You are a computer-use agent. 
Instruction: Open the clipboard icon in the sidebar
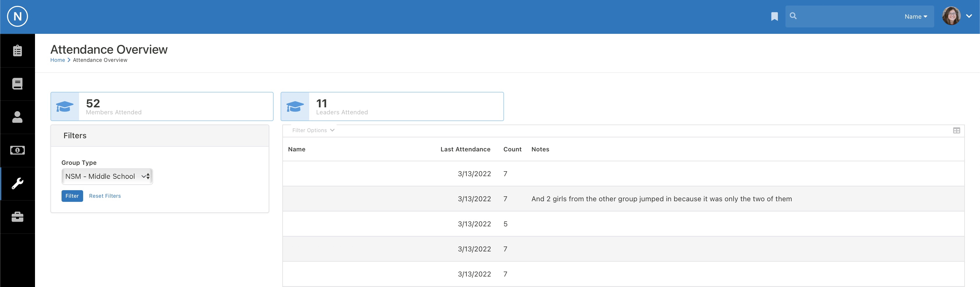point(17,51)
